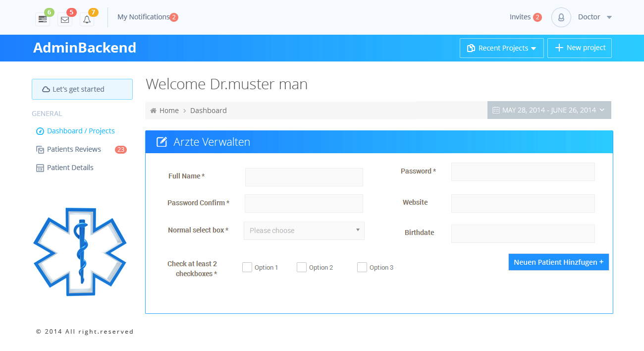The height and width of the screenshot is (351, 644).
Task: Expand the Doctor account menu arrow
Action: click(x=609, y=17)
